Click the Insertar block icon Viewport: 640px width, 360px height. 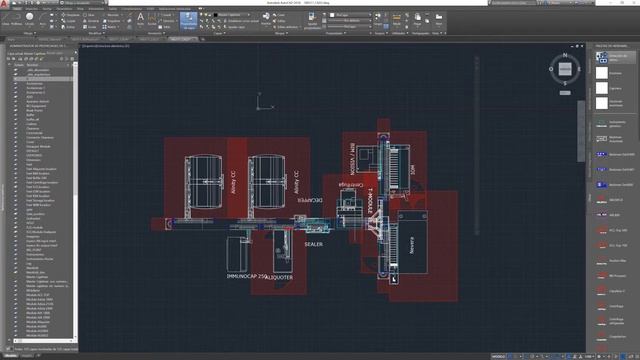point(266,19)
